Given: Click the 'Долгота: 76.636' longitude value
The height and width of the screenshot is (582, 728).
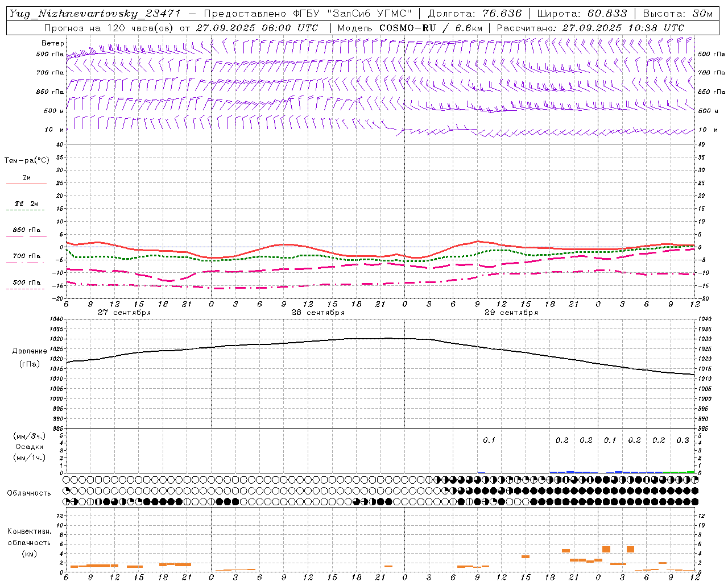Looking at the screenshot, I should (x=475, y=14).
